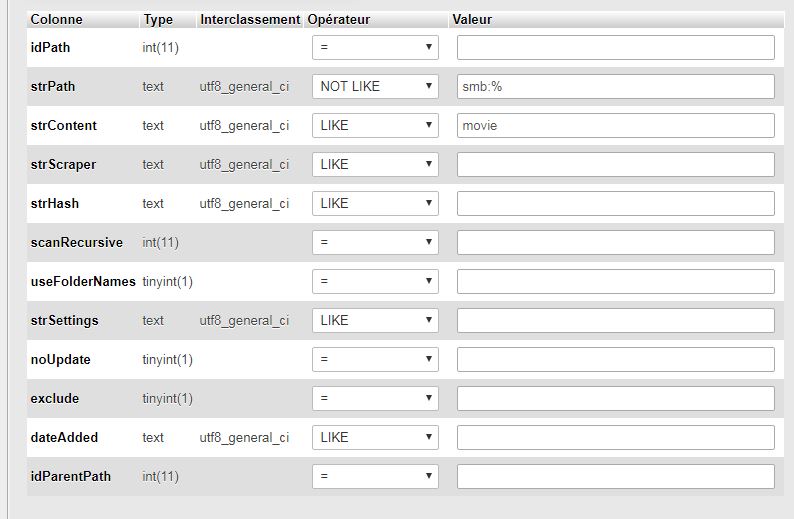Open the NOT LIKE operator dropdown for strPath

coord(375,86)
